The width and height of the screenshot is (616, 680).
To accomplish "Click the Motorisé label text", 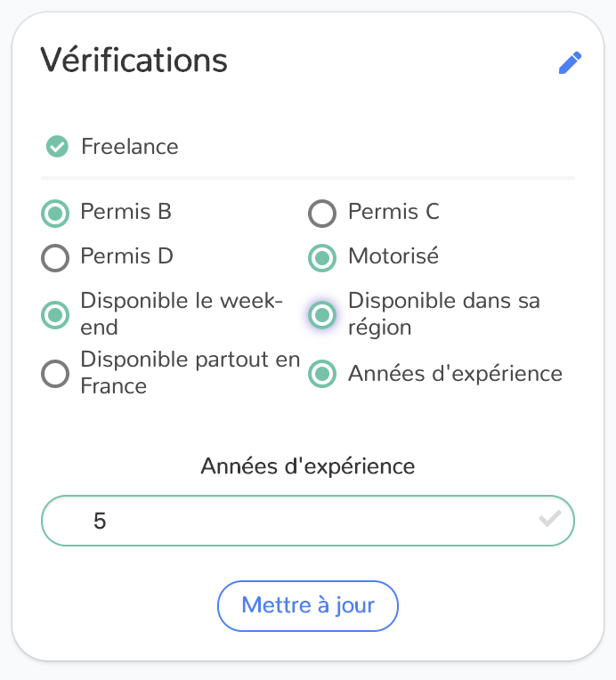I will [393, 255].
